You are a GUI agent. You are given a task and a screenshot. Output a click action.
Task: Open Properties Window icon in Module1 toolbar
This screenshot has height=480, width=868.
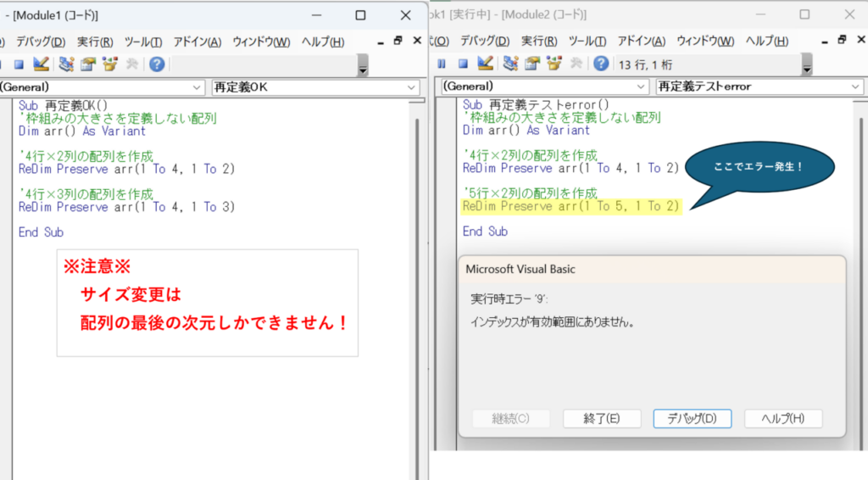coord(88,64)
